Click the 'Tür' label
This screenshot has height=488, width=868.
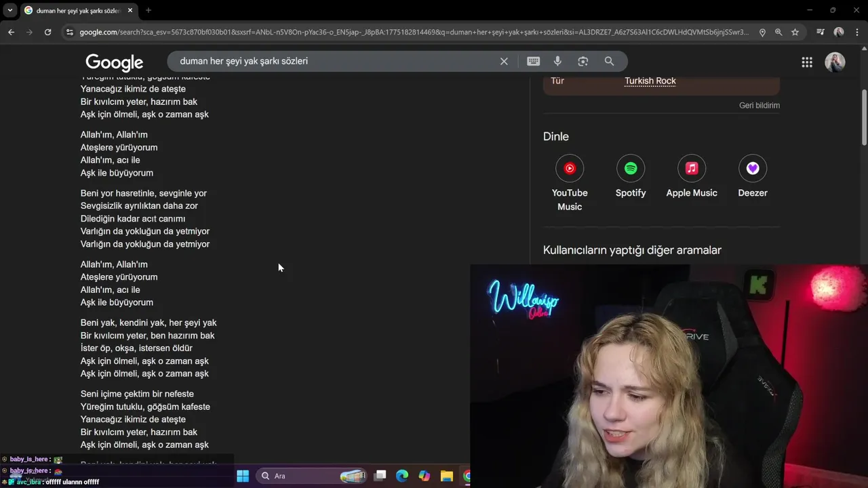point(557,81)
